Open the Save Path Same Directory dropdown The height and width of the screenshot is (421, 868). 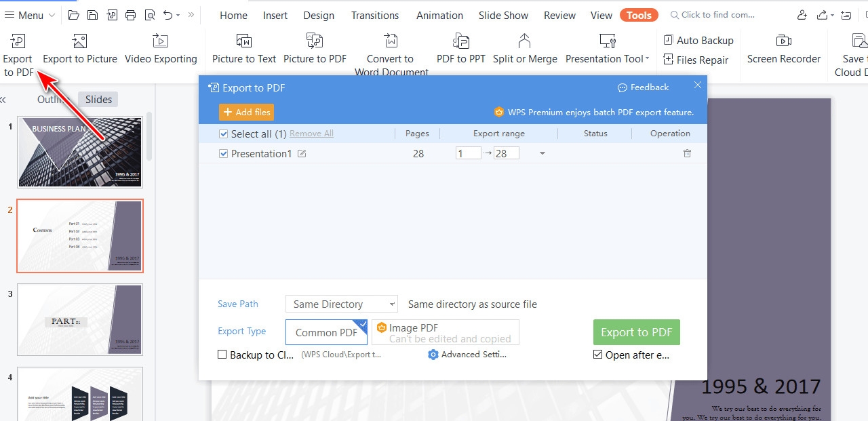[341, 304]
